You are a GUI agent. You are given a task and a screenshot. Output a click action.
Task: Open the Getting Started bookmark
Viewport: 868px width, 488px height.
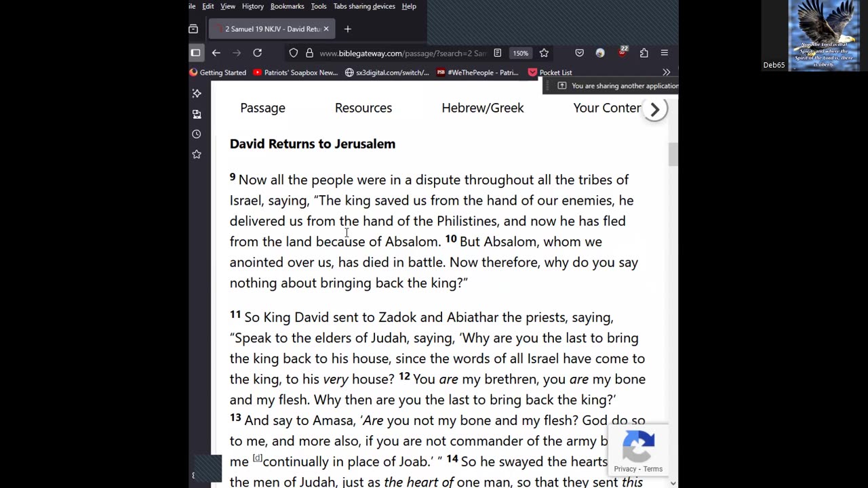tap(218, 73)
